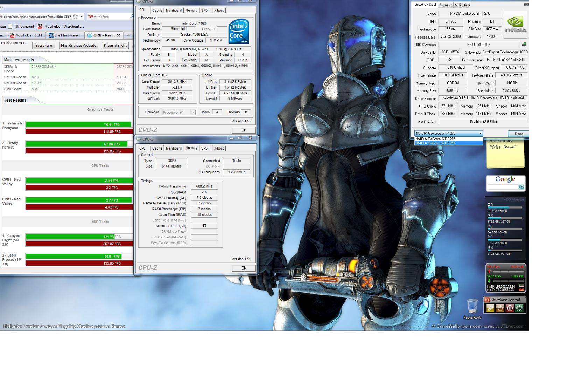Screen dimensions: 588x368
Task: Open the Mainboard tab in top CPU-Z window
Action: coord(174,11)
